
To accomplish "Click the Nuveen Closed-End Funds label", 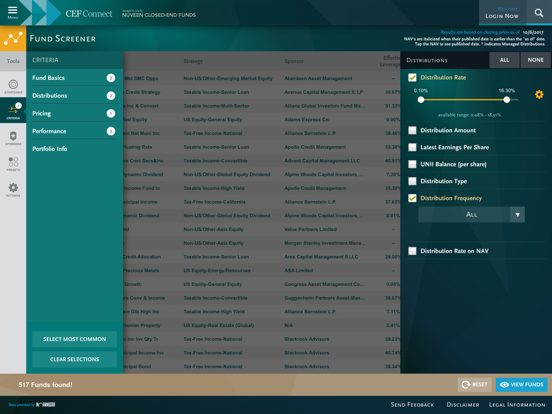I will [159, 14].
